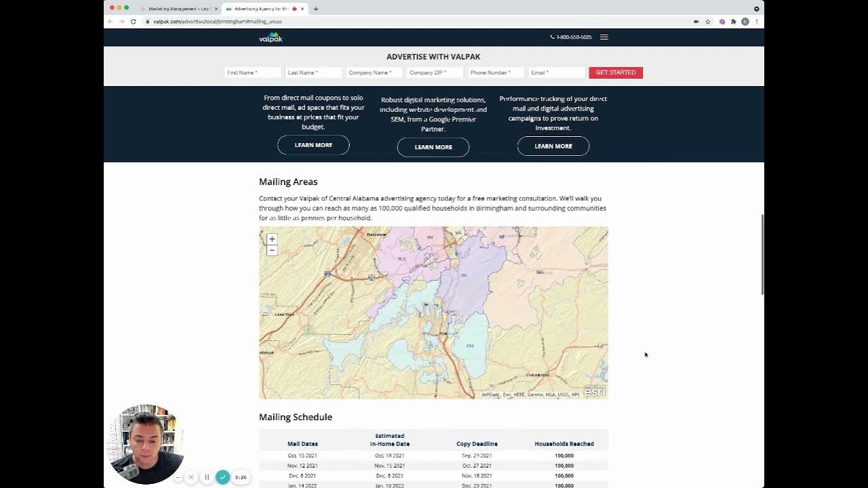Viewport: 868px width, 488px height.
Task: Cancel the recording with the X button
Action: (191, 477)
